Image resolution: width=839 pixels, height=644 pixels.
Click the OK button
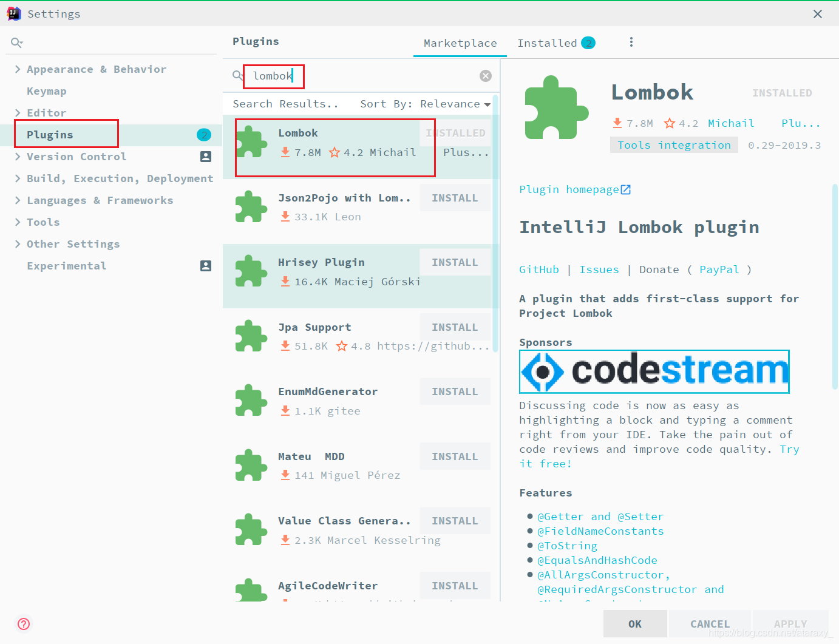[x=635, y=624]
